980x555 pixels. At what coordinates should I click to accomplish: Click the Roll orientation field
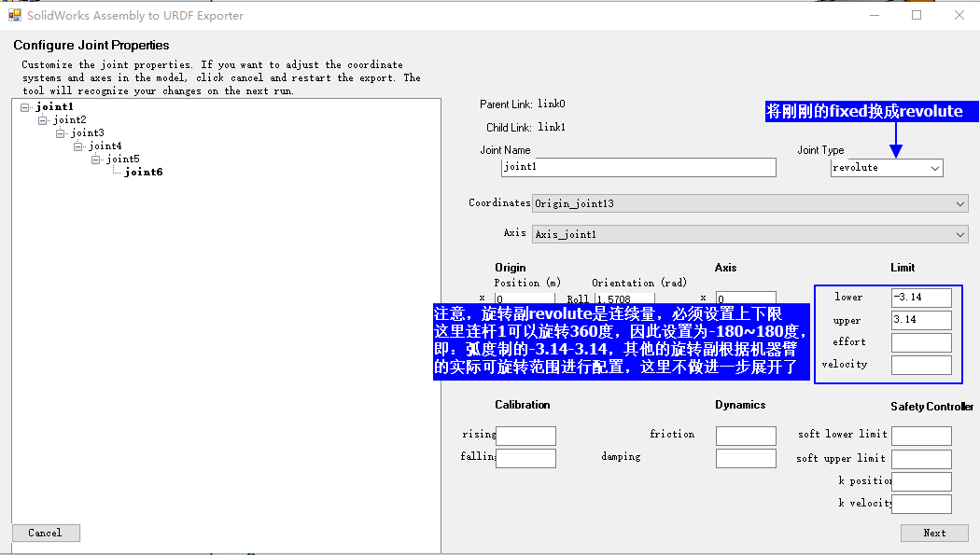click(x=624, y=298)
